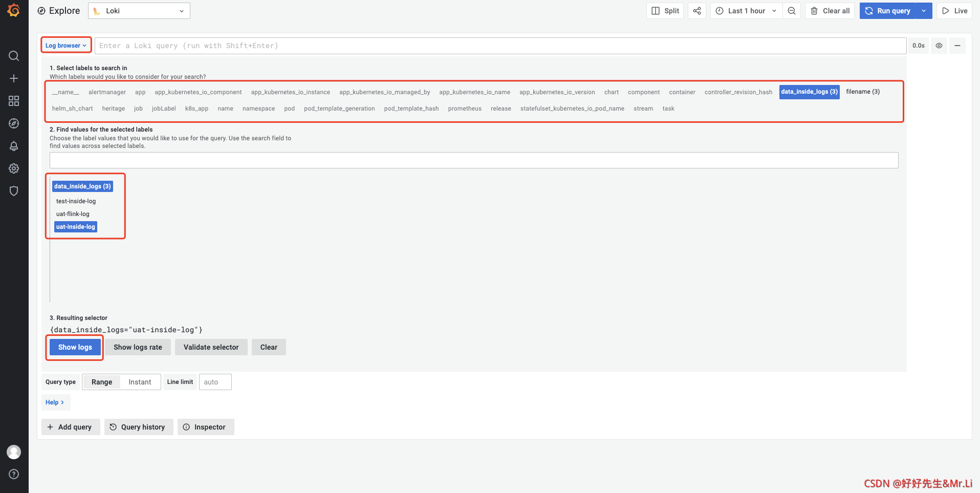
Task: Split the Explore pane
Action: pos(665,11)
